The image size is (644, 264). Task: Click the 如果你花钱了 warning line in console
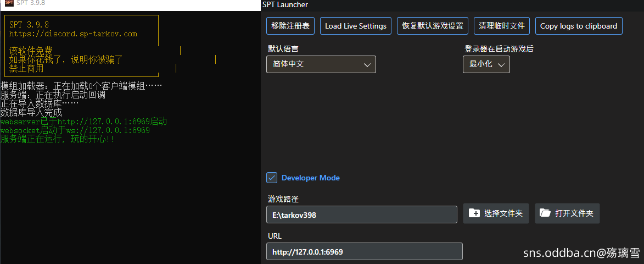click(x=66, y=59)
